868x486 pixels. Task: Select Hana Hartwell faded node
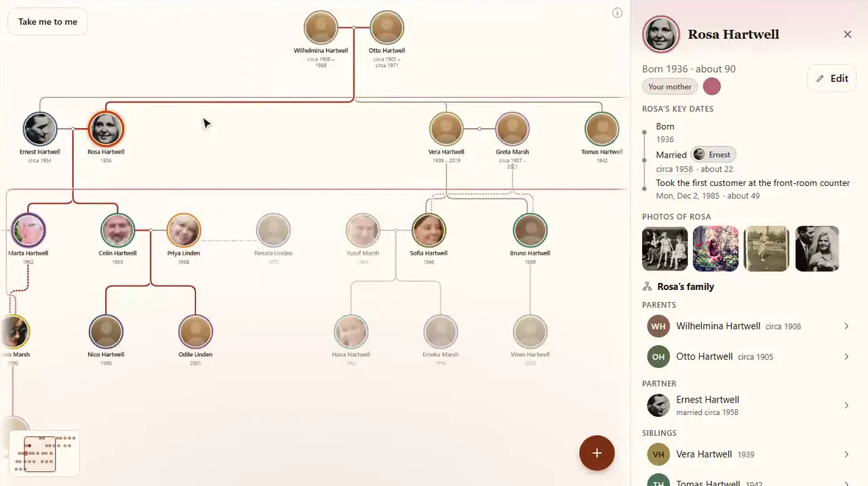(x=351, y=331)
